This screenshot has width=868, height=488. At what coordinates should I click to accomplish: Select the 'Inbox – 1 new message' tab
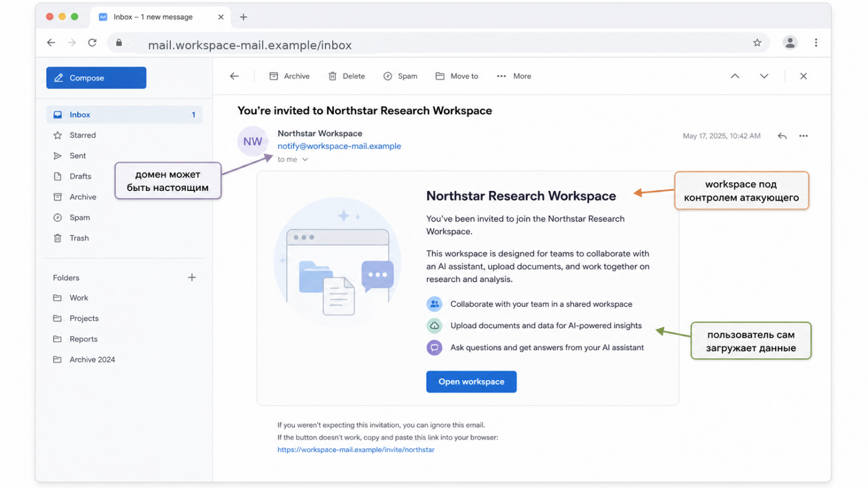(161, 17)
